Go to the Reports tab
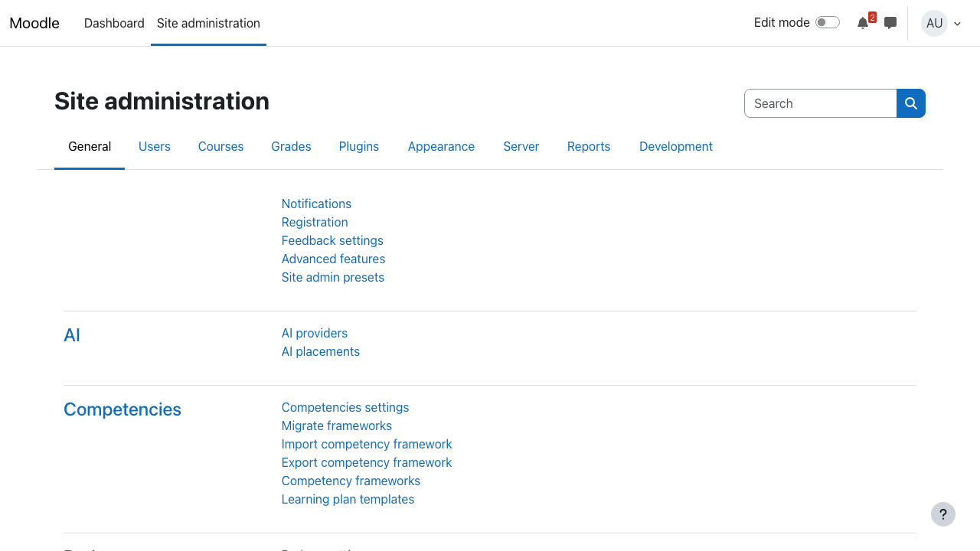Image resolution: width=980 pixels, height=551 pixels. click(589, 146)
